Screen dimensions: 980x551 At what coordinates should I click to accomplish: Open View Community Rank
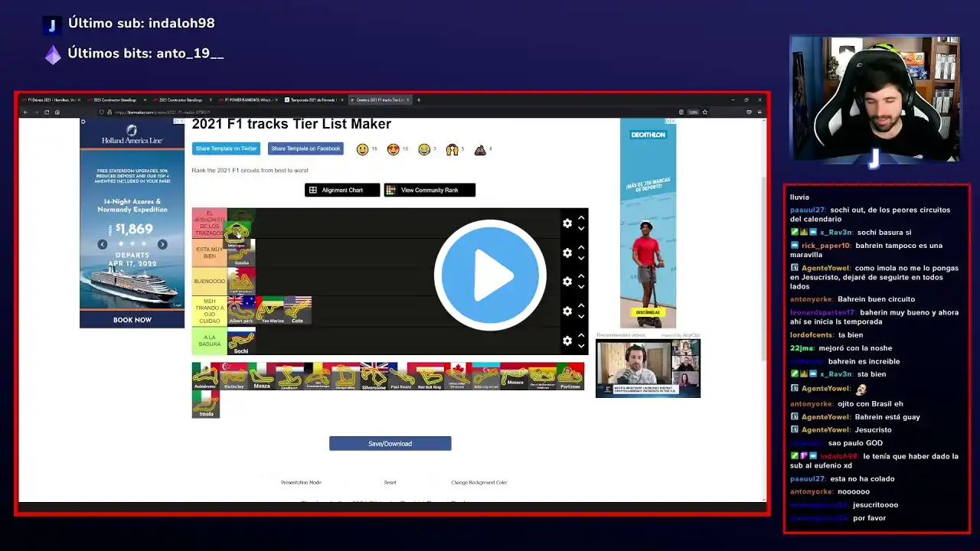point(430,190)
